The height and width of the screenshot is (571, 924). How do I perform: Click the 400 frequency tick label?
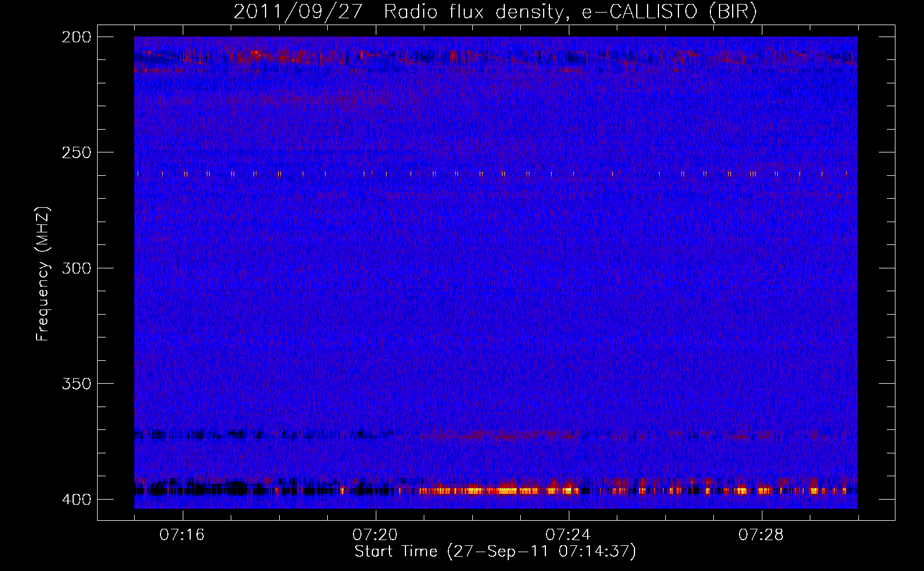pyautogui.click(x=76, y=499)
